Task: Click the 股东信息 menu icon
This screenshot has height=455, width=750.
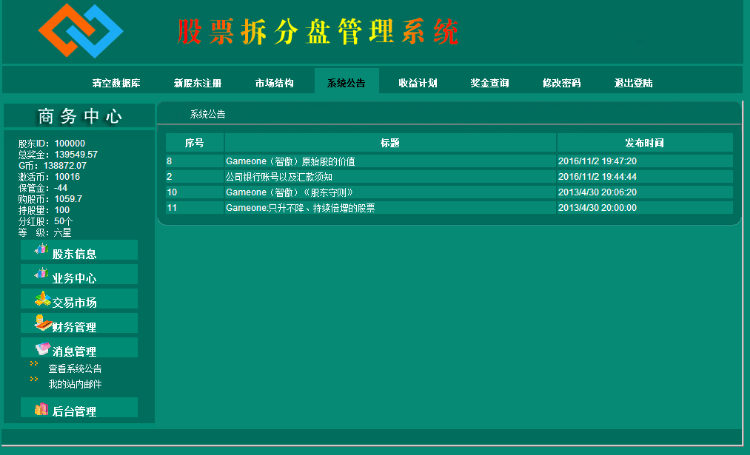Action: coord(41,249)
